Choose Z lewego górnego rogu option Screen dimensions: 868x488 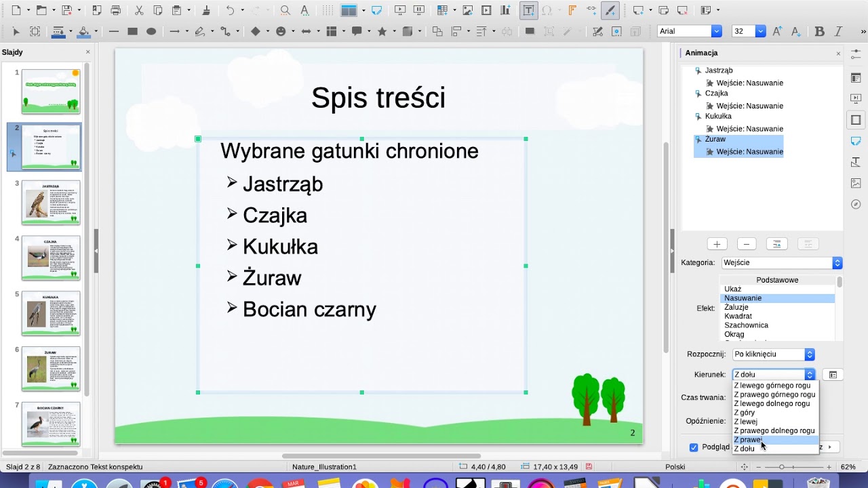tap(776, 386)
